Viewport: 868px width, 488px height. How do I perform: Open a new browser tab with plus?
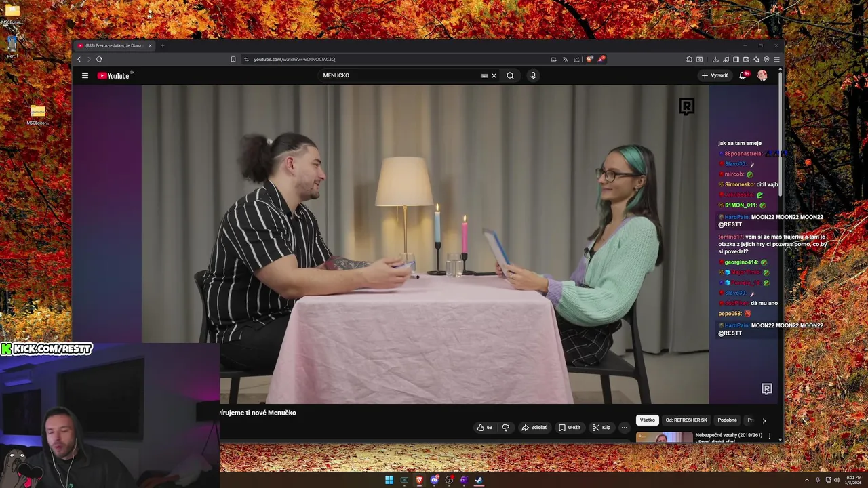pyautogui.click(x=163, y=45)
